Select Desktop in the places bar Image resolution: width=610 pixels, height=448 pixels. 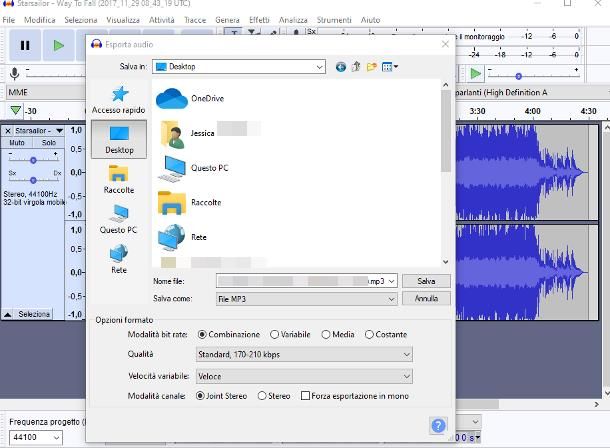pyautogui.click(x=119, y=139)
